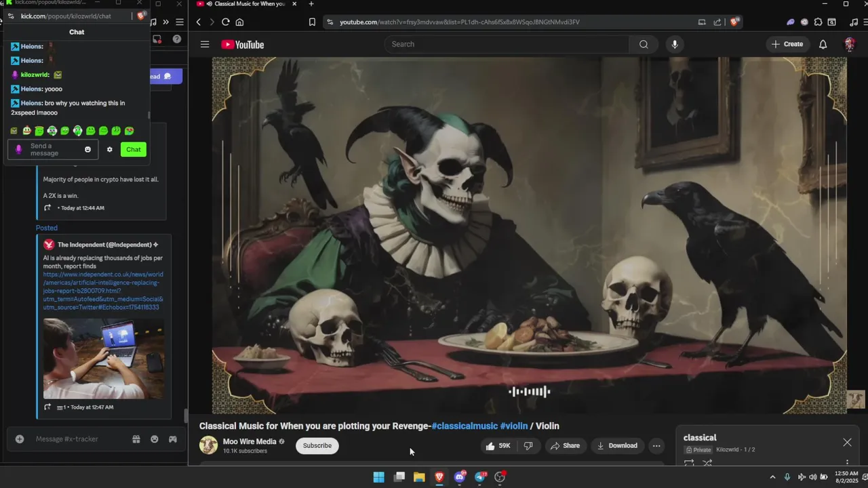Viewport: 868px width, 488px height.
Task: Open the #violin hashtag link
Action: [513, 426]
